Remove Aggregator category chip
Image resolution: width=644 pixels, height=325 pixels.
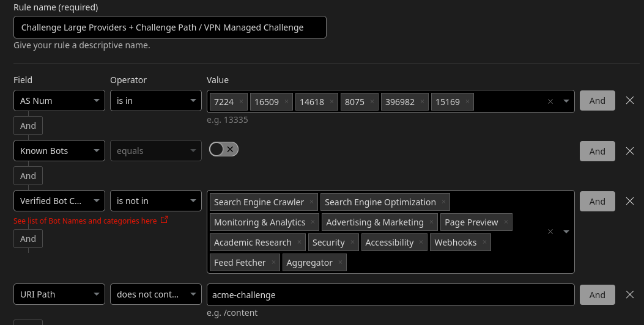tap(340, 262)
